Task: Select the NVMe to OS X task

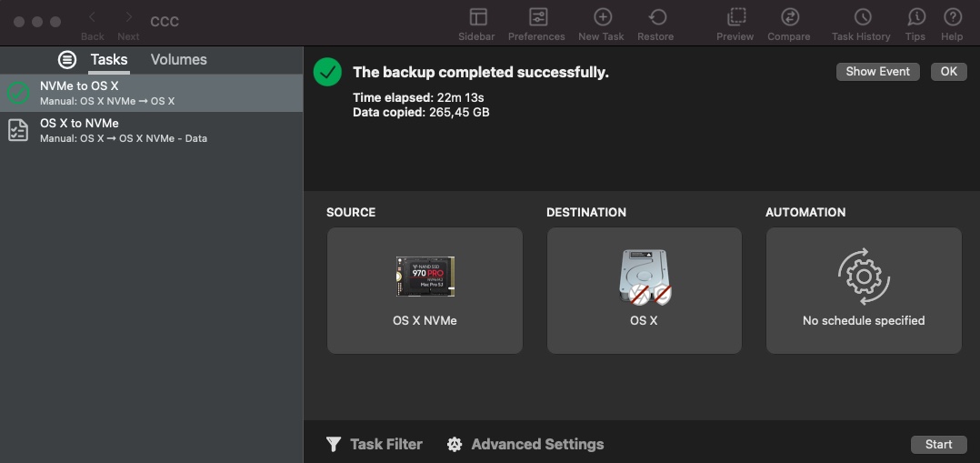Action: click(x=151, y=93)
